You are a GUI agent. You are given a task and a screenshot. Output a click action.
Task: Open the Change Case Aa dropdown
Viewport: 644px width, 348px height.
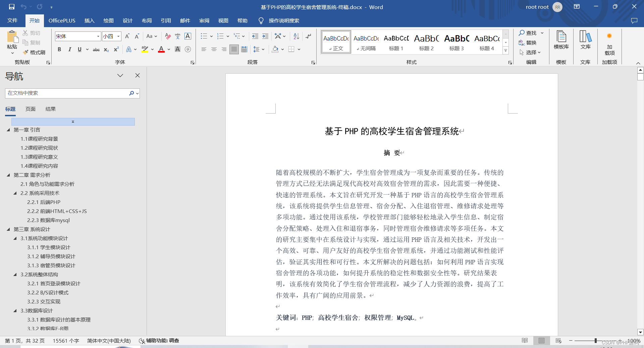pyautogui.click(x=152, y=36)
